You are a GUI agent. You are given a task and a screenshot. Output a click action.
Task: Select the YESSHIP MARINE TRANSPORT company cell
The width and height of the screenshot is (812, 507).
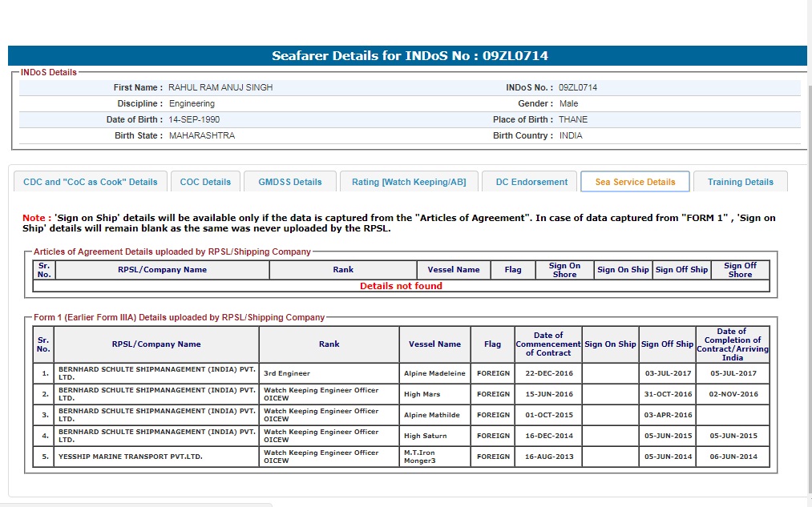(131, 457)
